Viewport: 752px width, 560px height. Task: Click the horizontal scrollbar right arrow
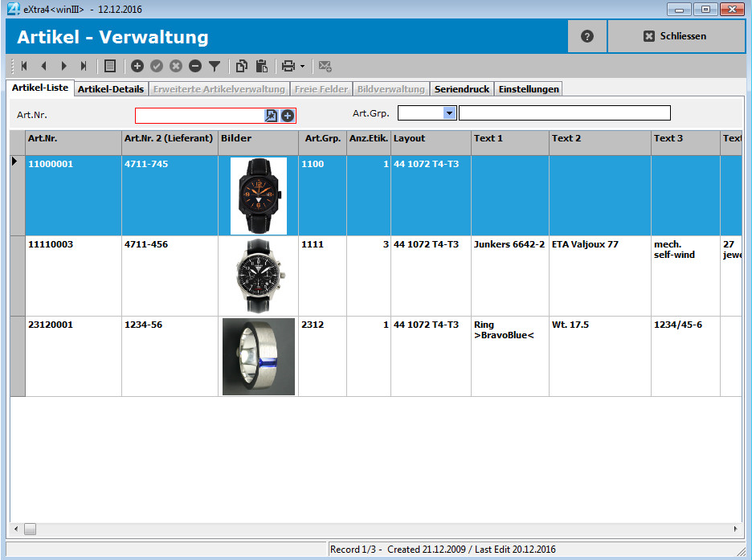pos(736,529)
